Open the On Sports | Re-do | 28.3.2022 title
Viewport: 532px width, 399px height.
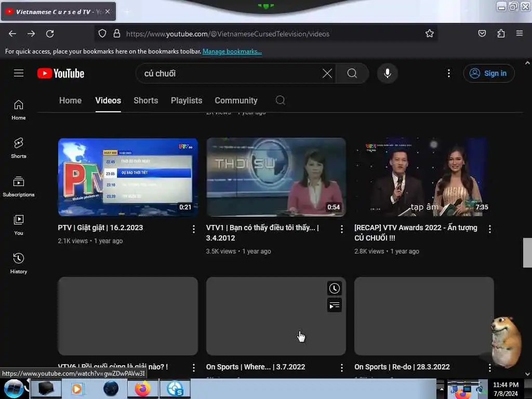(402, 367)
